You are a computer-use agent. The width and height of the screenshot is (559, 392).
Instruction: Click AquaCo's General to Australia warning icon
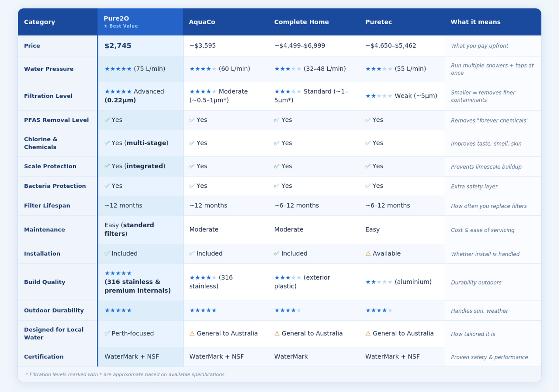192,333
